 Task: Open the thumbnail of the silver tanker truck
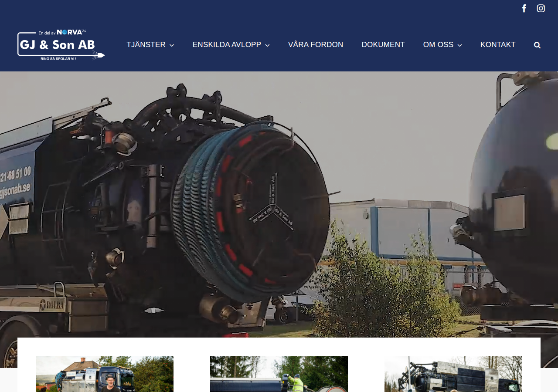click(x=453, y=374)
